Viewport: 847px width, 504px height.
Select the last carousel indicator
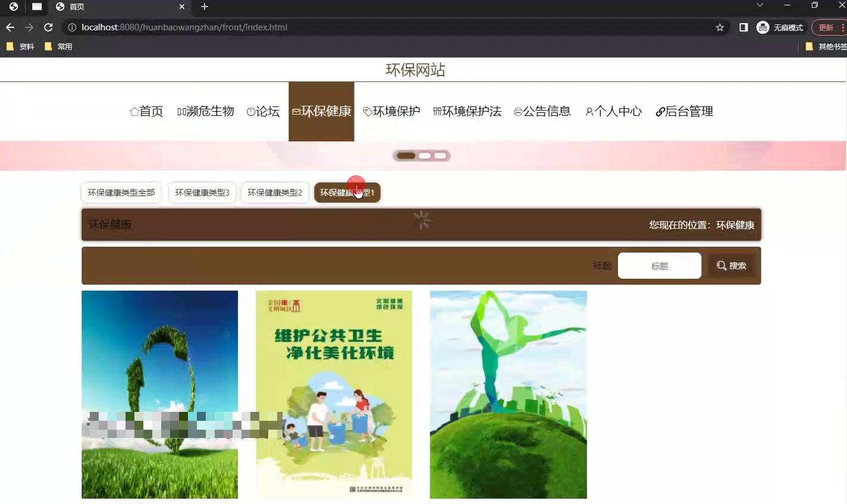pos(440,156)
